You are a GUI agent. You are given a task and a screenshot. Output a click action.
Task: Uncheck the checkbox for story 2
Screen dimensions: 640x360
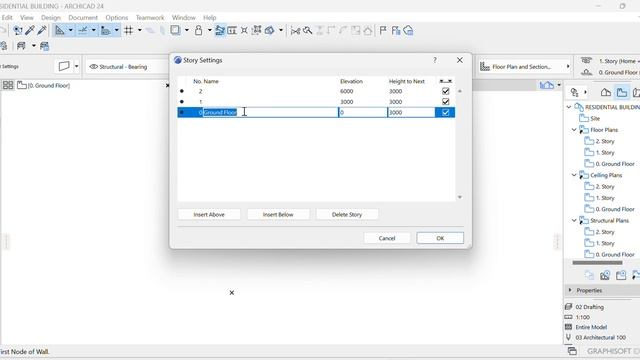pyautogui.click(x=446, y=91)
